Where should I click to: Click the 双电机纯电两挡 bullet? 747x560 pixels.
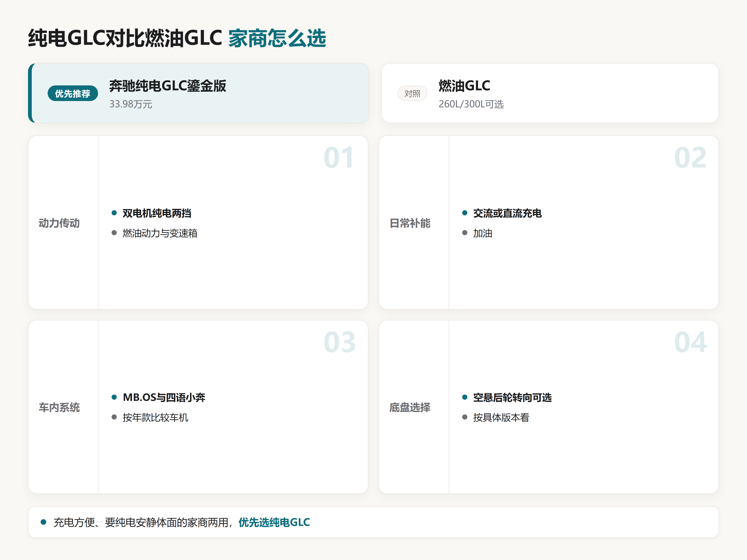coord(157,213)
